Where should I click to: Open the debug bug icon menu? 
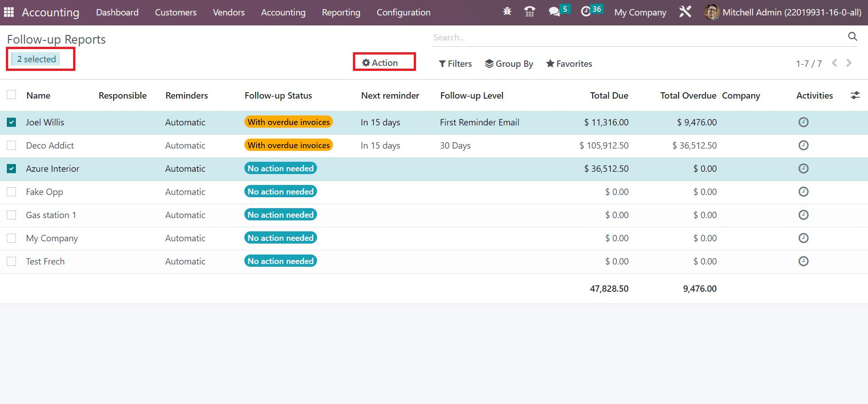tap(507, 12)
